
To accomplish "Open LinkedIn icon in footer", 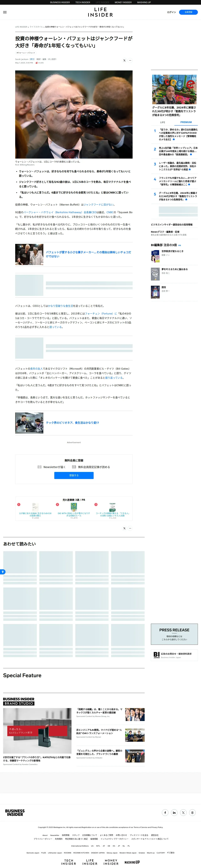I will (174, 812).
